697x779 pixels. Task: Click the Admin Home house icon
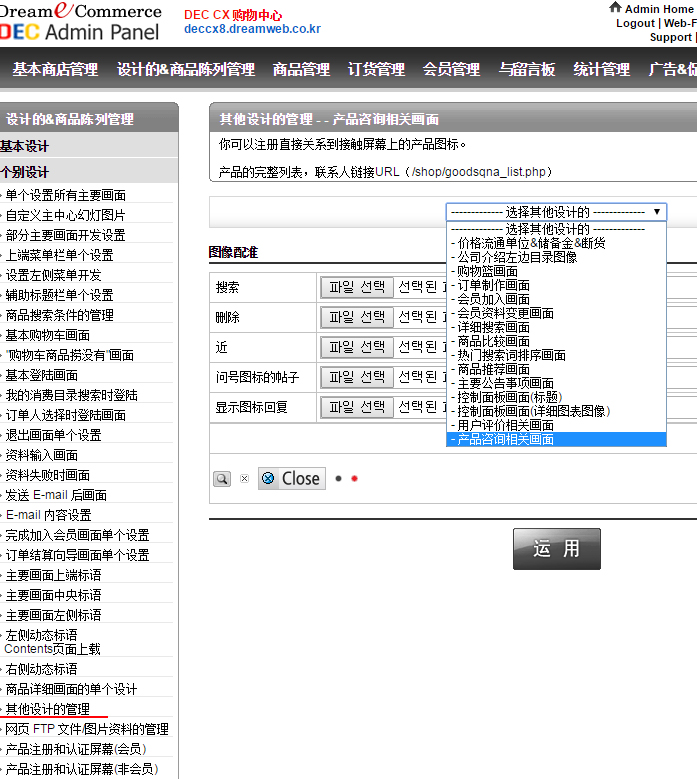(x=615, y=8)
